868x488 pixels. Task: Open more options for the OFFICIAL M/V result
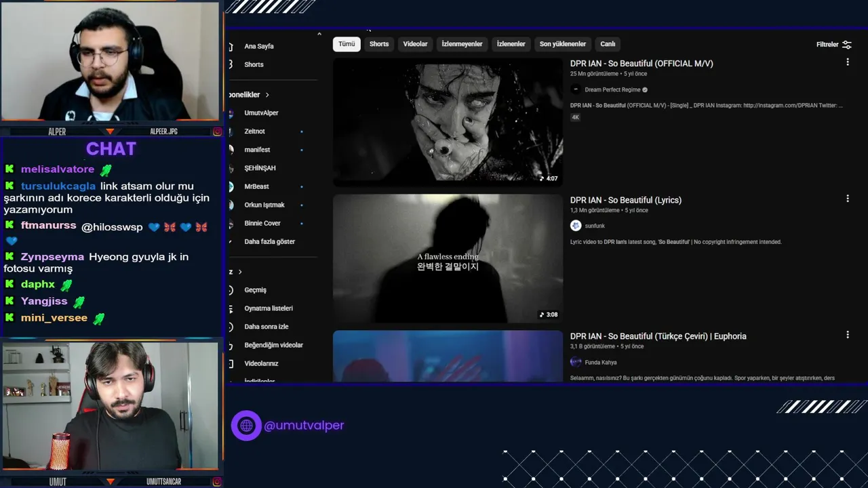tap(847, 62)
